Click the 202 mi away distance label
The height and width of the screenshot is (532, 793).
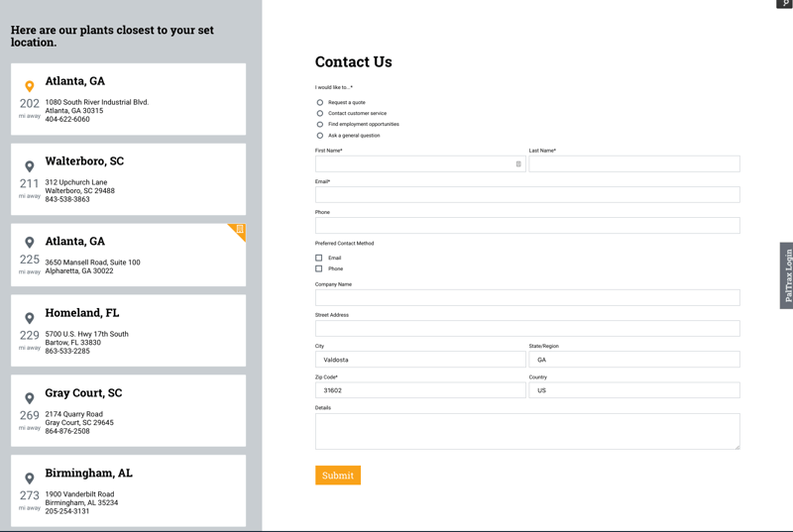coord(30,108)
